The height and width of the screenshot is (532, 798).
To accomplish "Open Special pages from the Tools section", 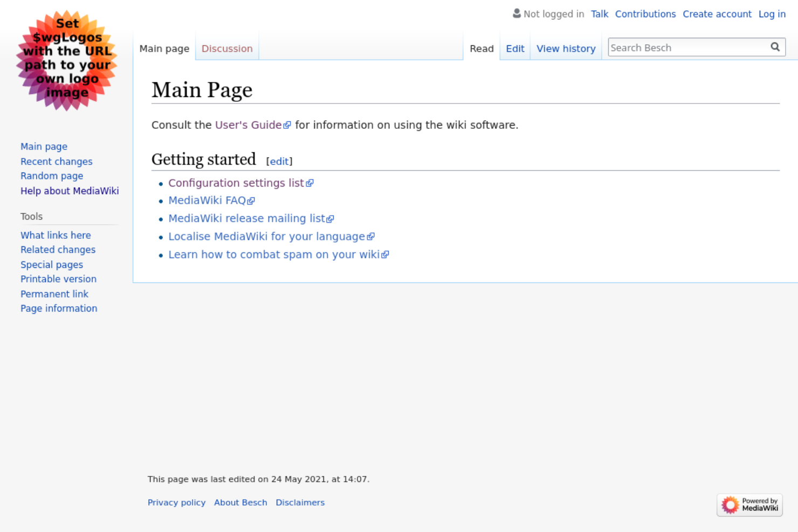I will tap(51, 265).
